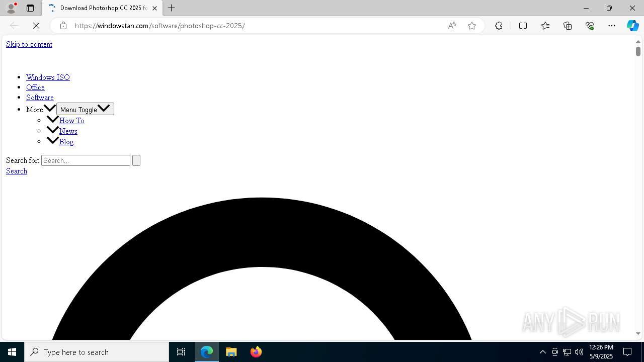Stop loading the page in Edge
Image resolution: width=644 pixels, height=362 pixels.
point(36,26)
